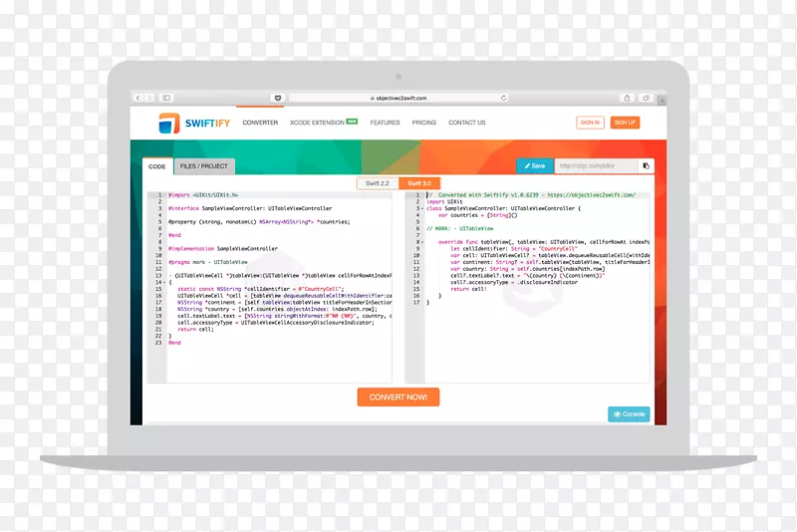Click the 'Converted with Swiftify' comment line
The height and width of the screenshot is (532, 797).
pos(531,195)
